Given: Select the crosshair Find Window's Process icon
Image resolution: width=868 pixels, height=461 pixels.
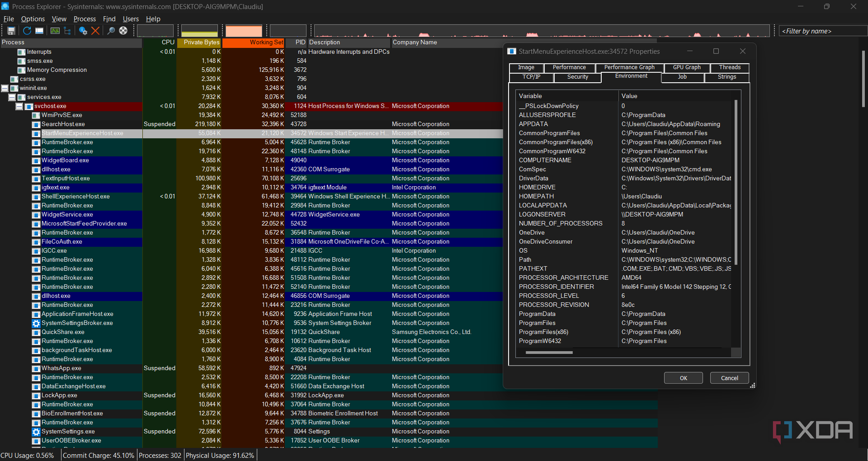Looking at the screenshot, I should coord(123,31).
